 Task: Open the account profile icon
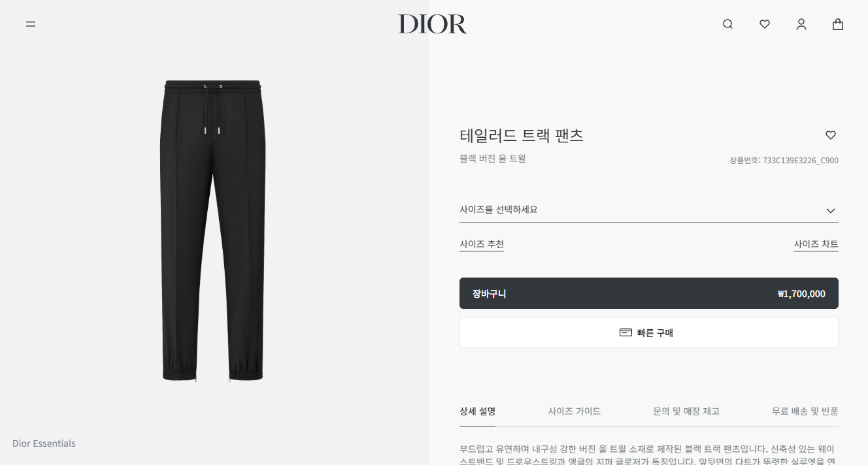(x=801, y=24)
